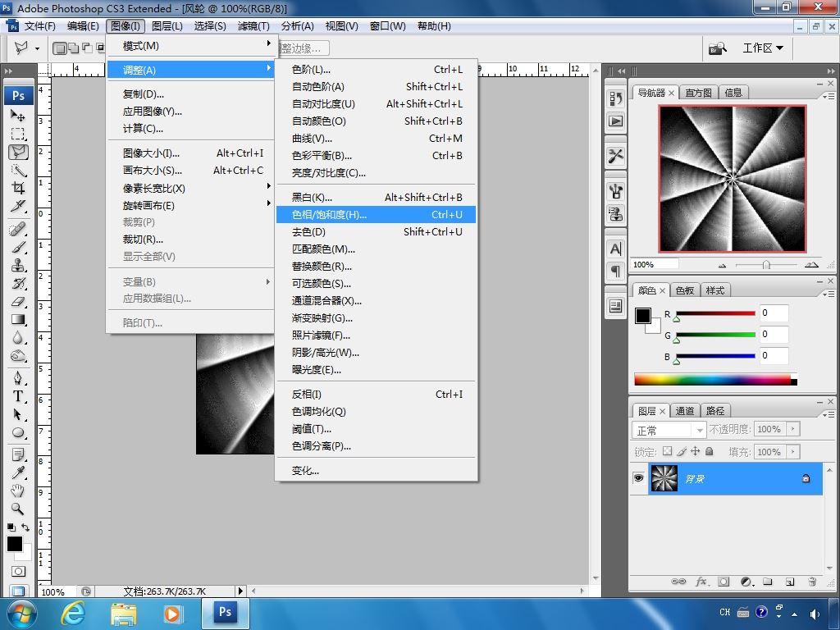Image resolution: width=840 pixels, height=630 pixels.
Task: Choose Subtract from Selection mode
Action: (x=87, y=48)
